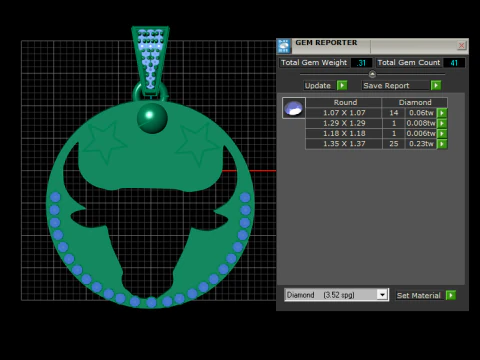Select the 1.35 X 1.37 size cell
The height and width of the screenshot is (360, 480).
pos(344,144)
